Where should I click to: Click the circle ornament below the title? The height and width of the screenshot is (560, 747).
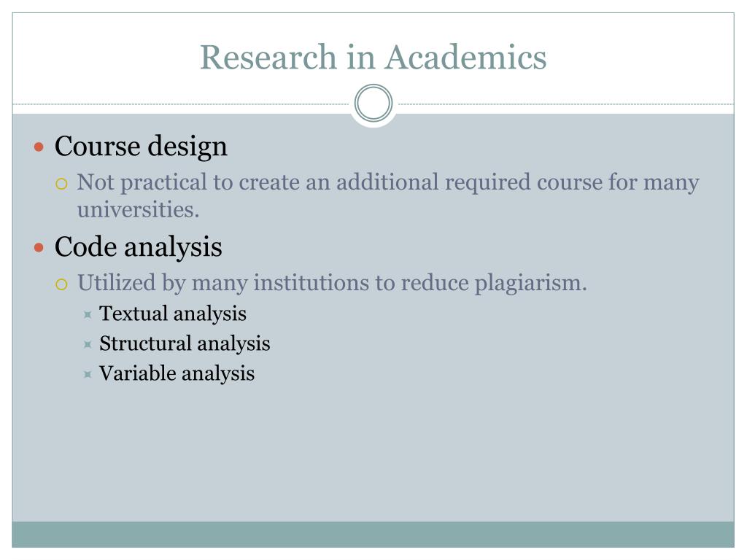coord(373,103)
